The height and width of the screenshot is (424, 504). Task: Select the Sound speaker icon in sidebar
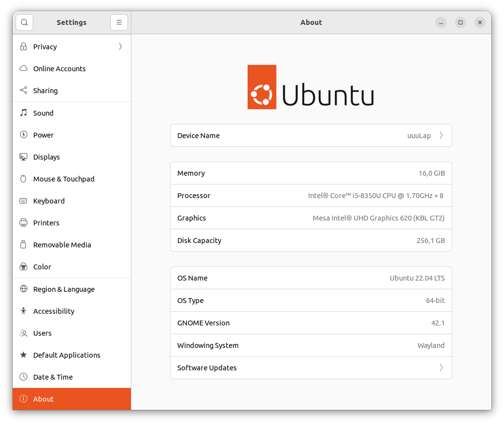coord(23,113)
